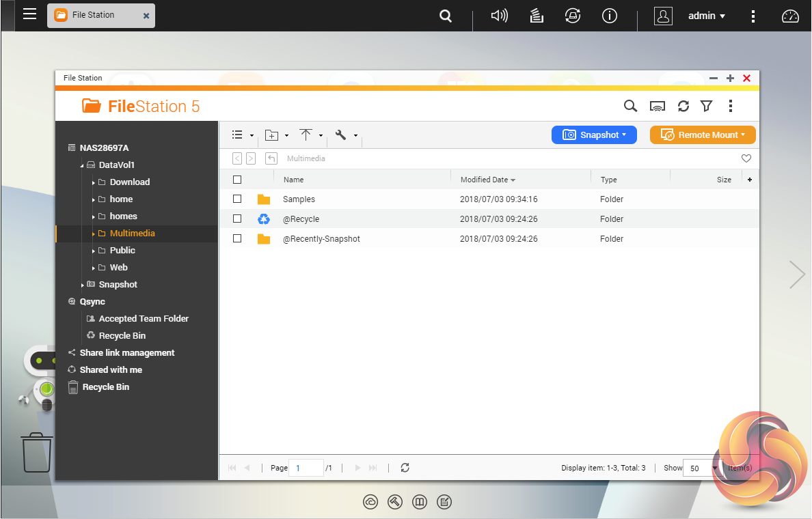Open the background tasks icon in the top bar
This screenshot has height=519, width=812.
tap(537, 16)
